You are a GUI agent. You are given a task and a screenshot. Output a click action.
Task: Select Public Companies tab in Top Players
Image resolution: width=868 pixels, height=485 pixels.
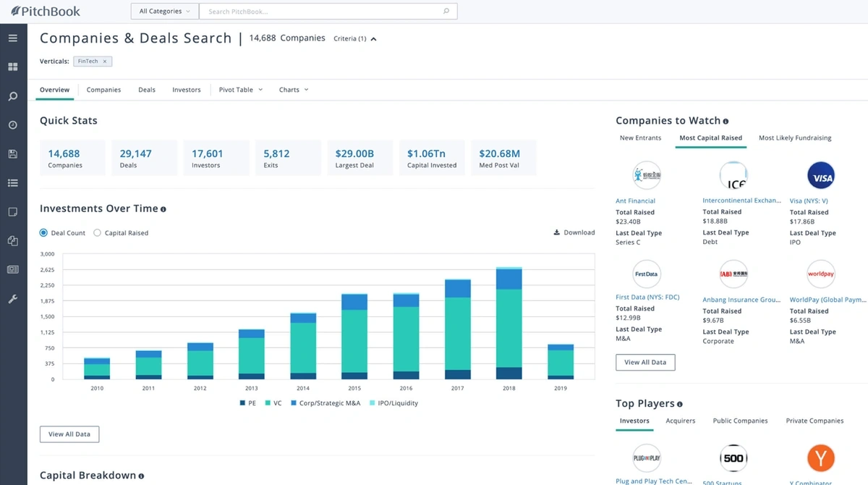(741, 421)
